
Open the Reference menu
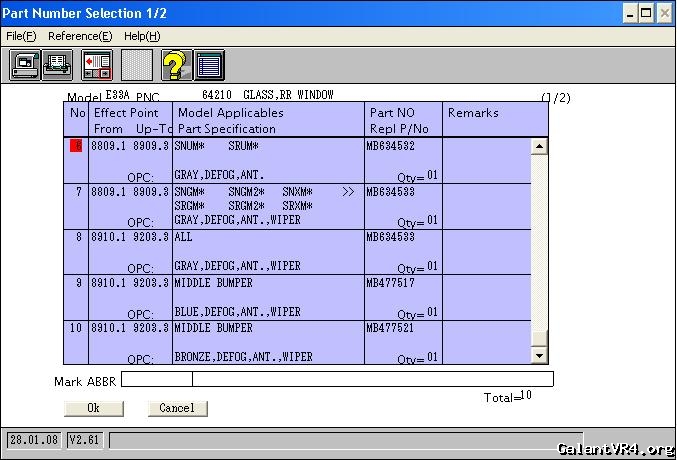pos(80,36)
